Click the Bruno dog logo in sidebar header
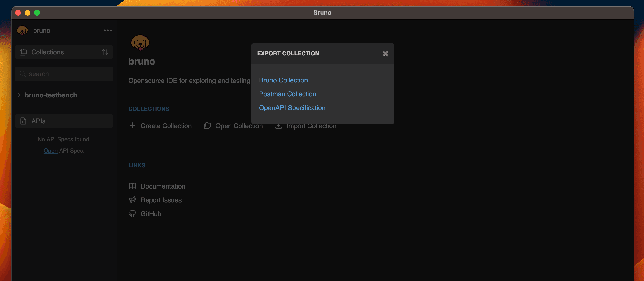The image size is (644, 281). coord(22,30)
